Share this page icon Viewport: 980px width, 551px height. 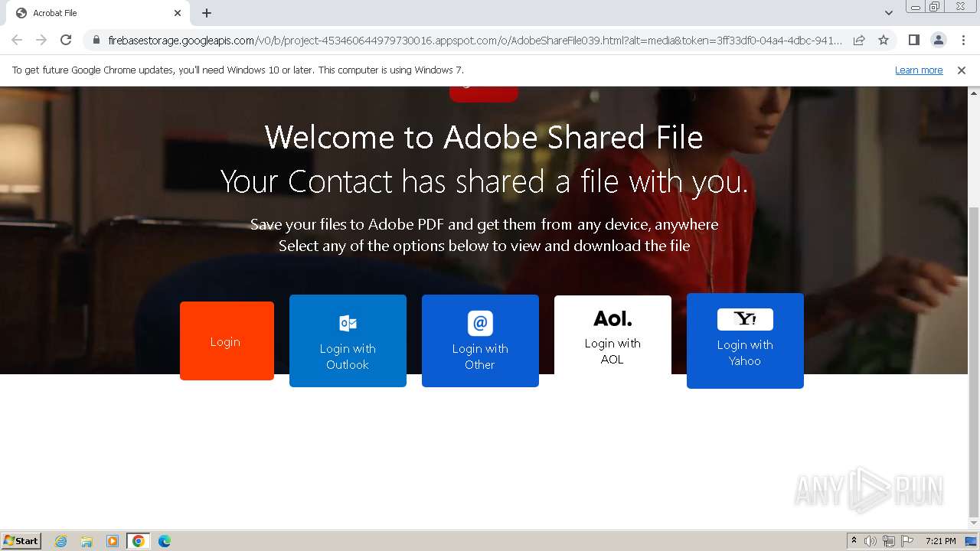pos(859,40)
